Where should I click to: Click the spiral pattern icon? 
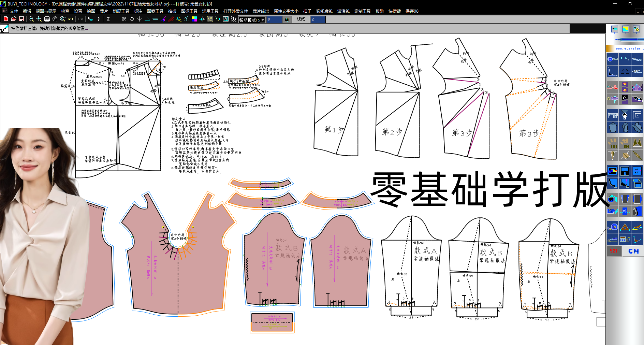point(637,115)
